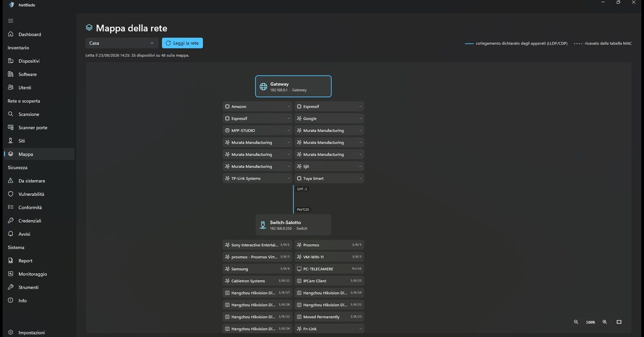Open the Credenziali section
The height and width of the screenshot is (337, 644).
coord(38,221)
